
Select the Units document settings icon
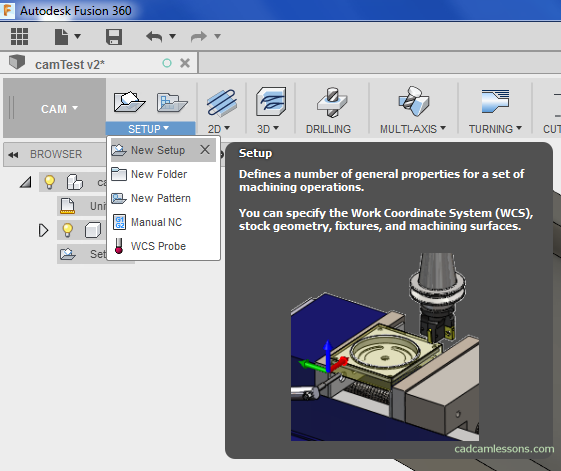click(68, 206)
